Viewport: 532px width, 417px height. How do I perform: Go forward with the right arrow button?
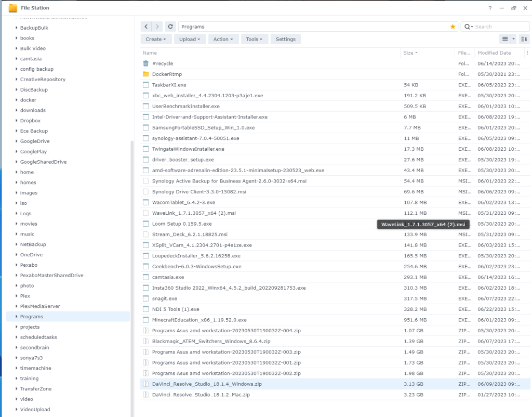(x=157, y=27)
